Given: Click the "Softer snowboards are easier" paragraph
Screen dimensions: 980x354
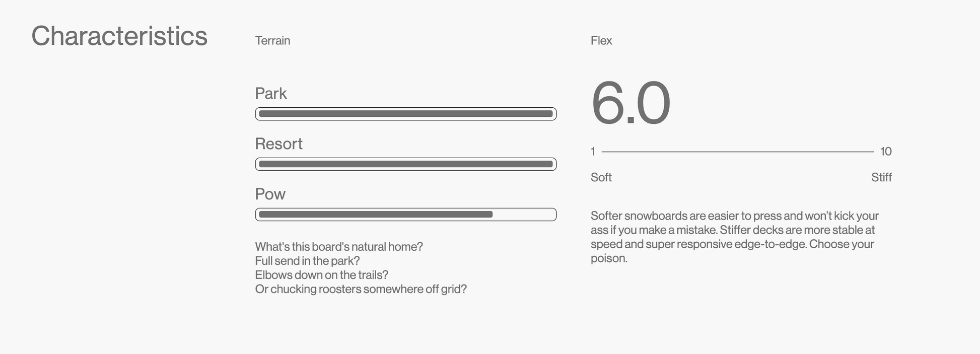Looking at the screenshot, I should point(734,237).
